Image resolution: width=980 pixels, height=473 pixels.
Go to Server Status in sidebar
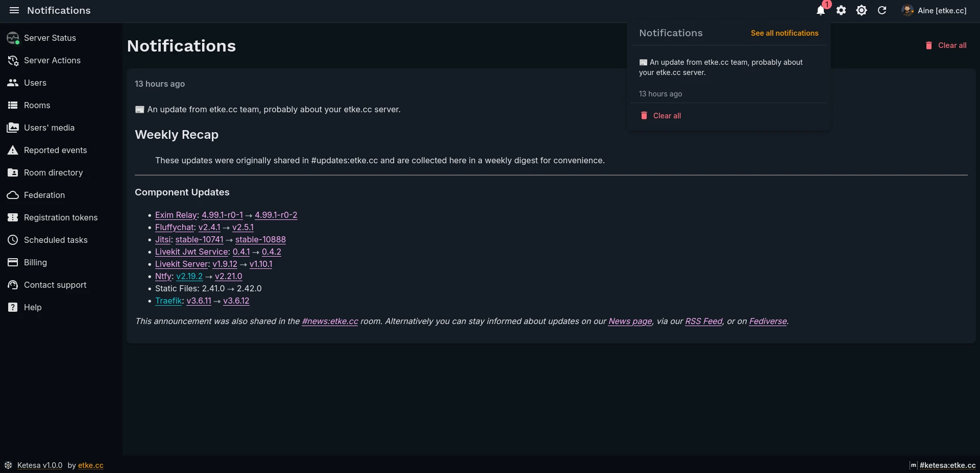61,38
